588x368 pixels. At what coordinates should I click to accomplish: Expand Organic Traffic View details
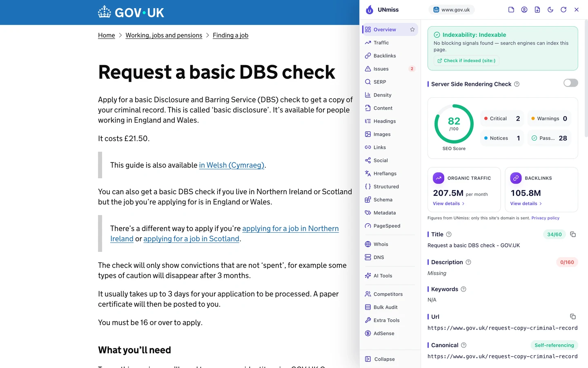pyautogui.click(x=449, y=204)
